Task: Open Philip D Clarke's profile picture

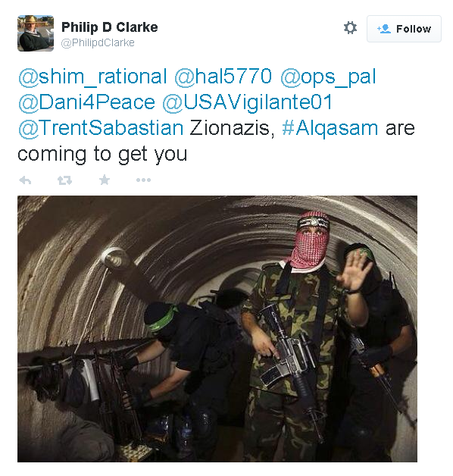Action: (36, 33)
